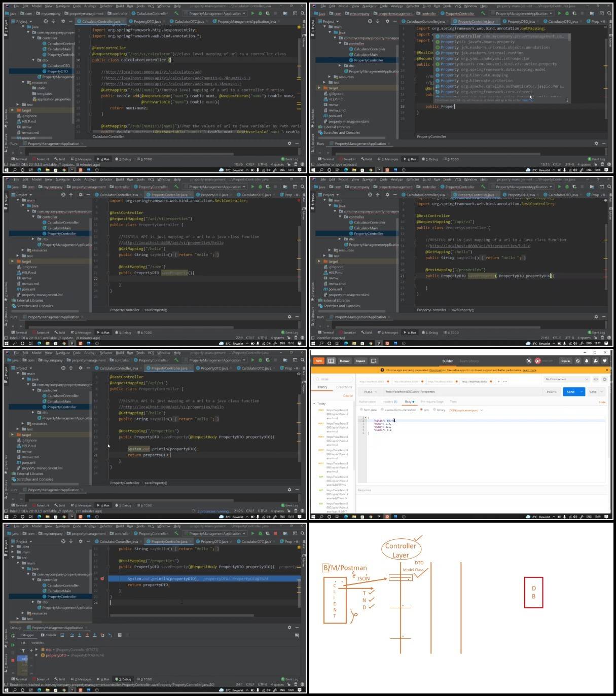
Task: Open the POST method dropdown in Postman
Action: [x=371, y=392]
